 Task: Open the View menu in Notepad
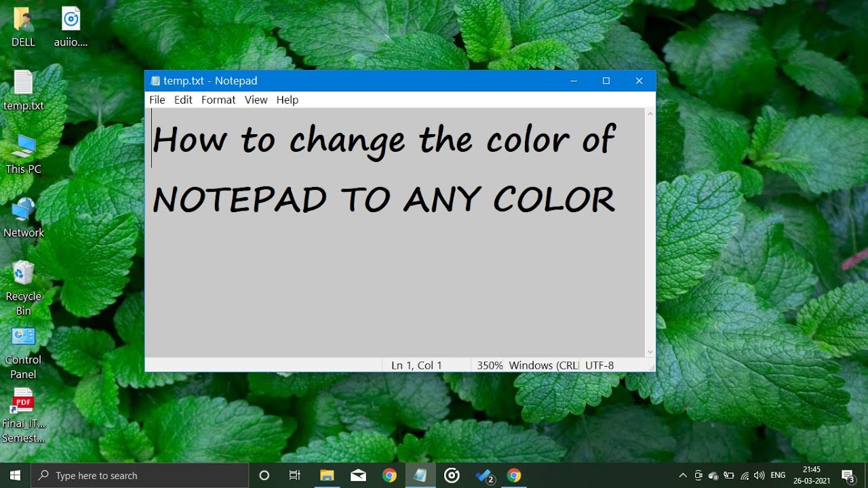[x=256, y=100]
